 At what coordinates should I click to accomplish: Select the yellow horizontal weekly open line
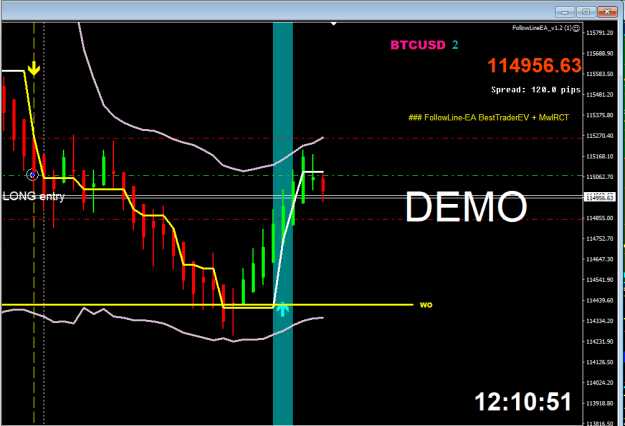(207, 305)
